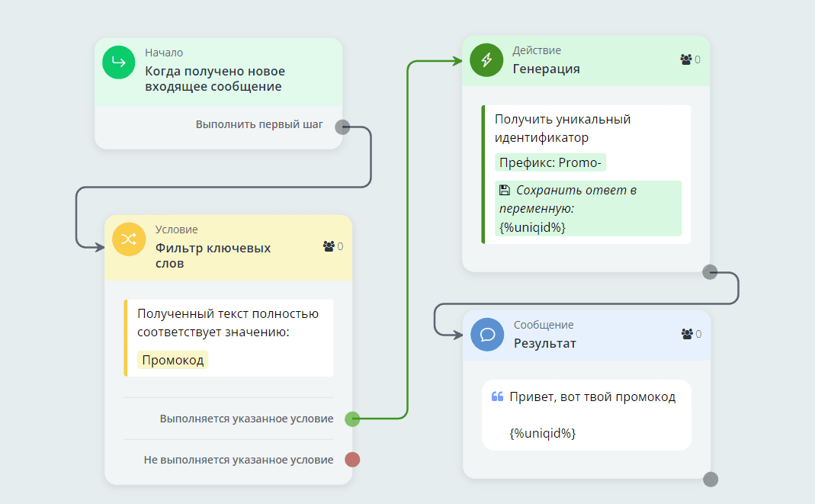Click users counter icon on Генерация block
This screenshot has height=504, width=815.
tap(685, 59)
